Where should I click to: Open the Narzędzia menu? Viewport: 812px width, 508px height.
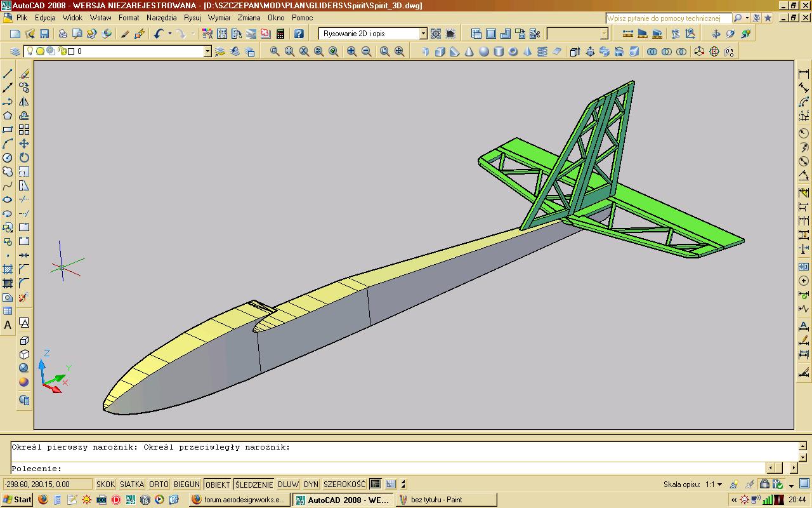[162, 18]
